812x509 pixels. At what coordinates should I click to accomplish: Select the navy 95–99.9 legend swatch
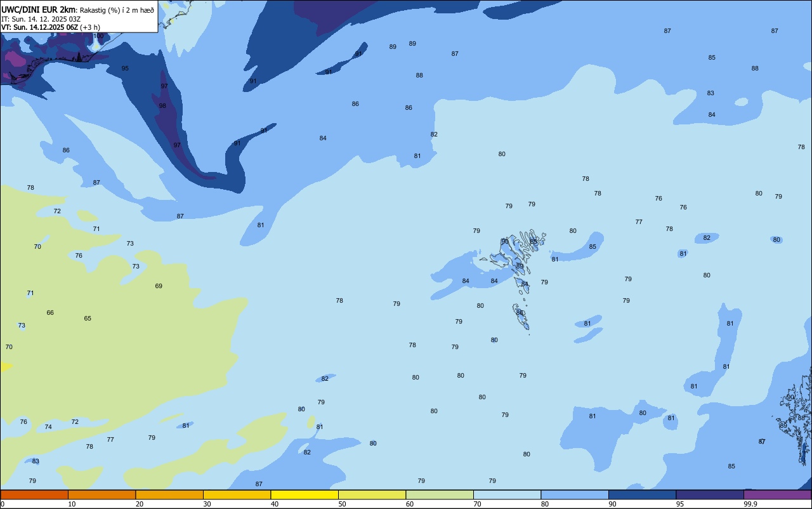(710, 494)
